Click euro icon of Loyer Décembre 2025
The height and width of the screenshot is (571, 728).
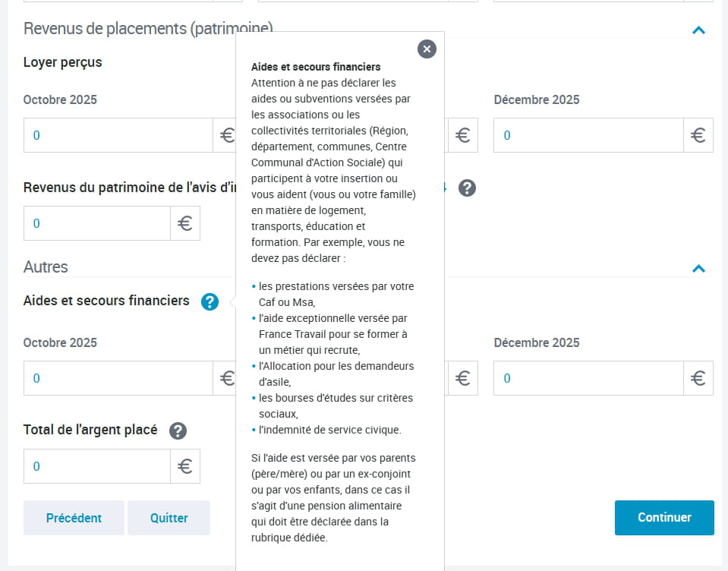[x=698, y=135]
